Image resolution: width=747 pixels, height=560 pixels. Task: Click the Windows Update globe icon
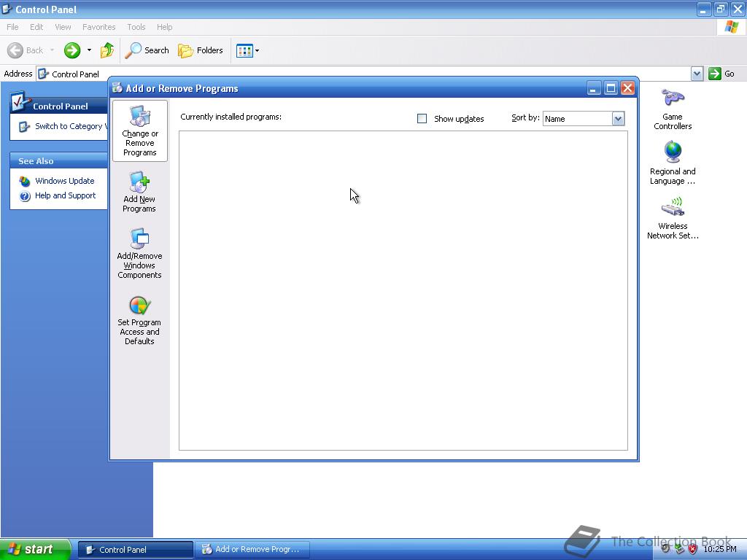point(25,182)
